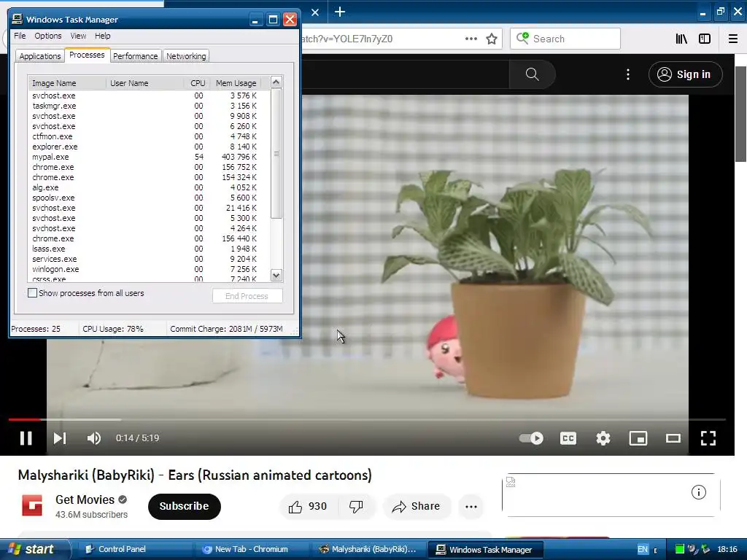Switch to New Tab - Chromium taskbar item
This screenshot has width=747, height=560.
click(x=252, y=549)
